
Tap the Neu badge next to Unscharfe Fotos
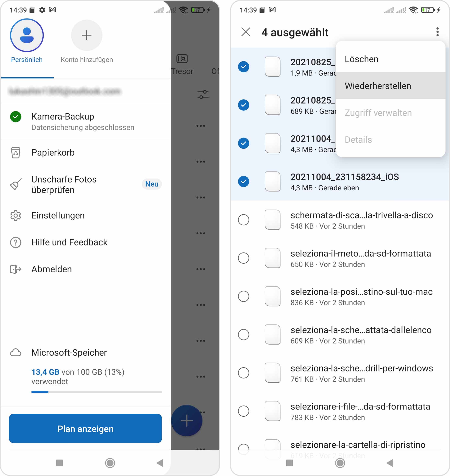152,184
